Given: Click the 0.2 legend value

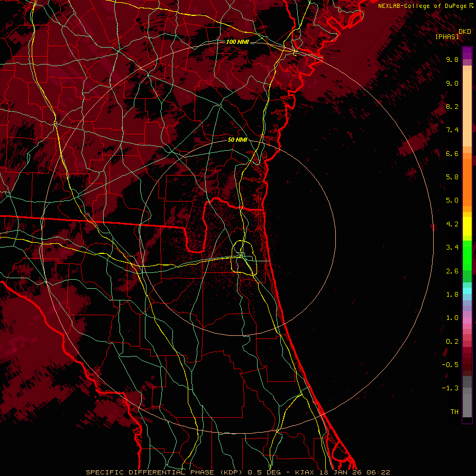Looking at the screenshot, I should [452, 342].
